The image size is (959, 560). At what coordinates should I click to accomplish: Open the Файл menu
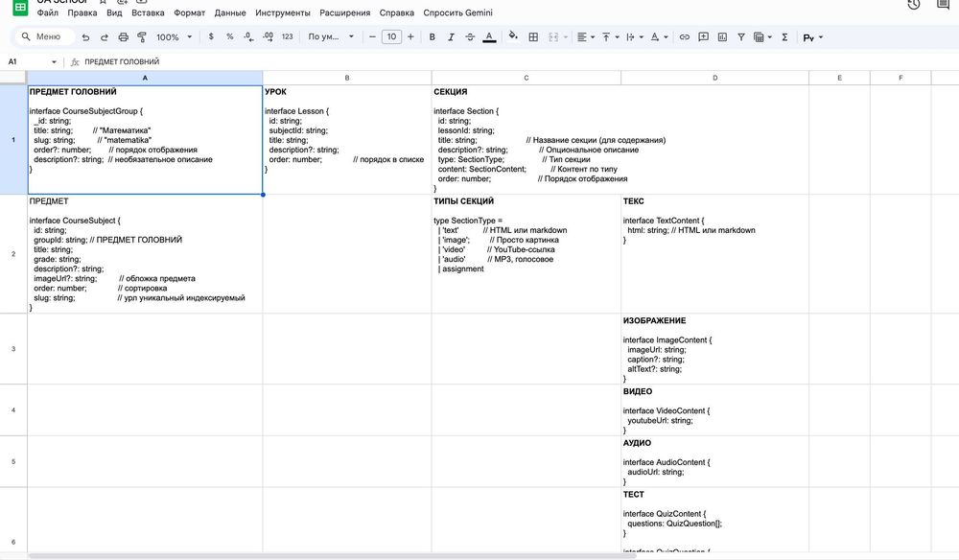click(x=48, y=12)
